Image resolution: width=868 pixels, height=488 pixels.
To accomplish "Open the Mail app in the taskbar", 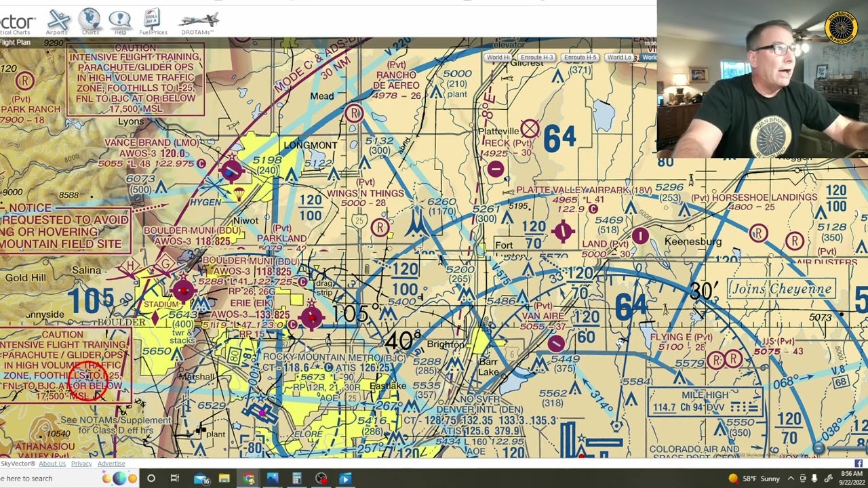I will (201, 479).
